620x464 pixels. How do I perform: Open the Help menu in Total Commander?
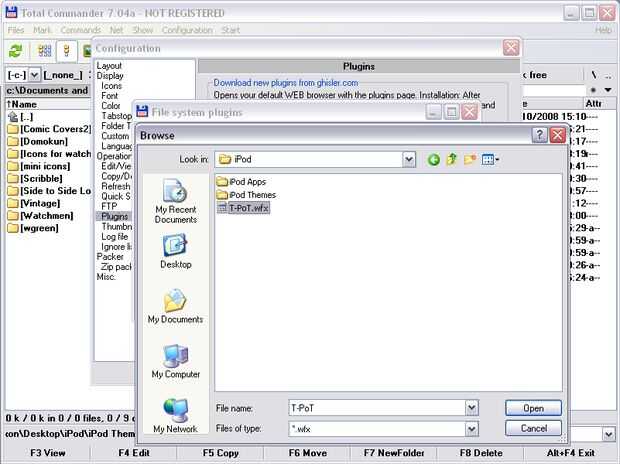tap(603, 30)
